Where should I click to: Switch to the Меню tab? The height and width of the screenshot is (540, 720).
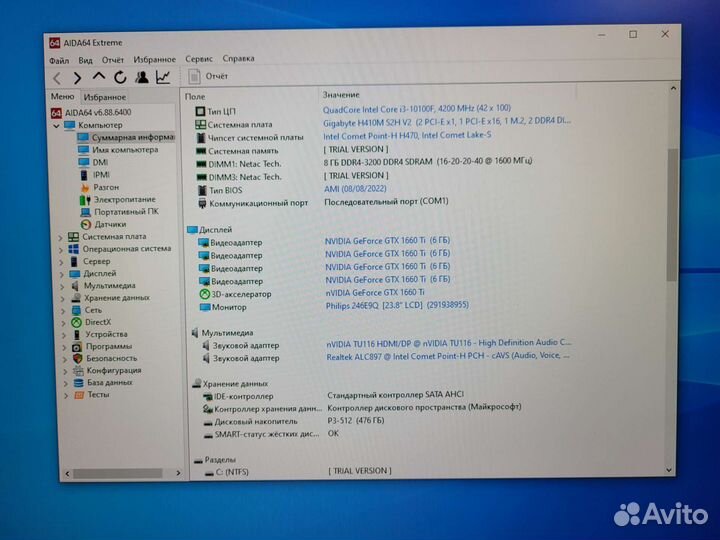tap(62, 96)
